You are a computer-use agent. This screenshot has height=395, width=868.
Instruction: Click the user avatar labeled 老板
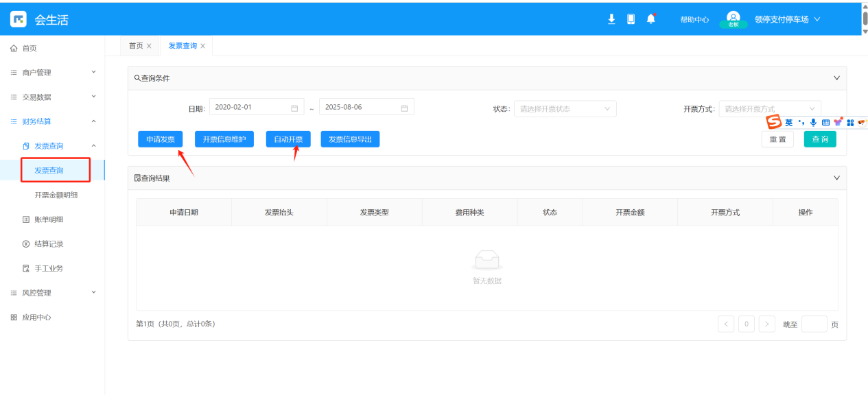tap(734, 19)
